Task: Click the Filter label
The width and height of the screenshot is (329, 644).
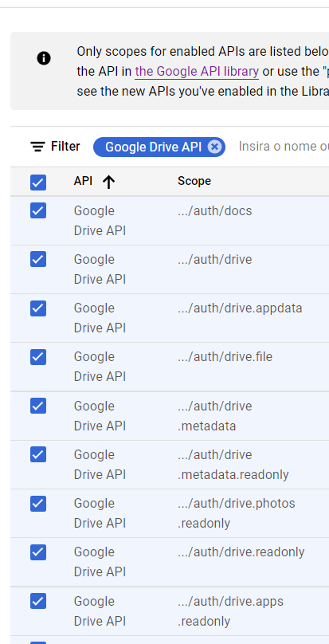Action: point(65,146)
